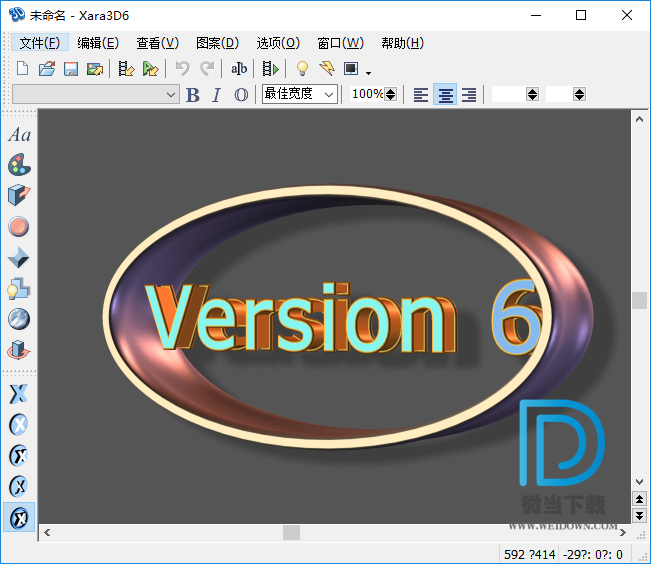Screen dimensions: 651x564
Task: Open the Aa text options tool
Action: coord(19,135)
